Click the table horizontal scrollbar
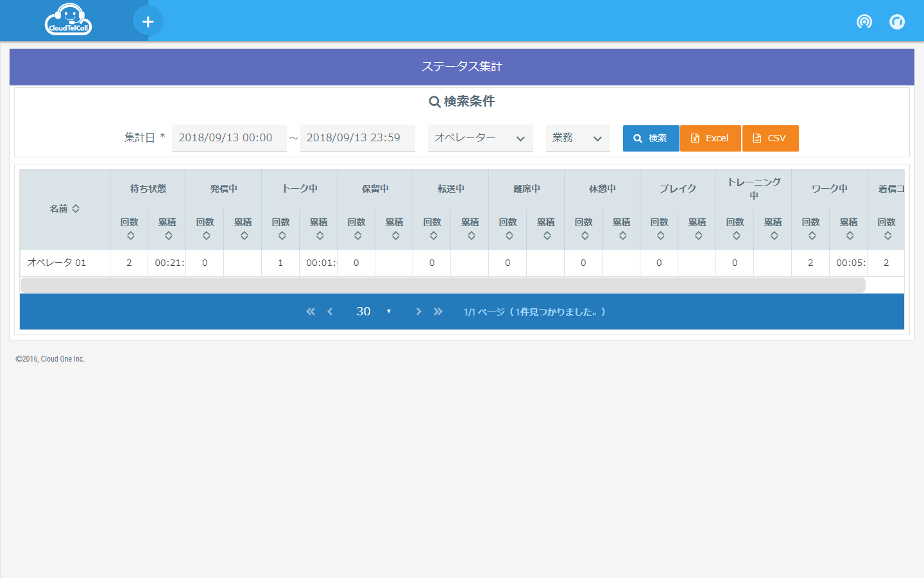Viewport: 924px width, 578px height. coord(443,285)
